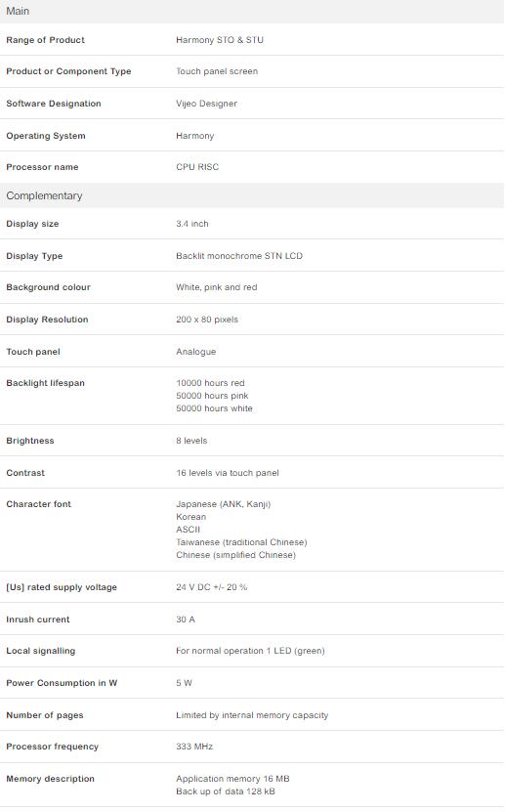Select the Inrush current label
The height and width of the screenshot is (812, 505).
click(x=38, y=620)
